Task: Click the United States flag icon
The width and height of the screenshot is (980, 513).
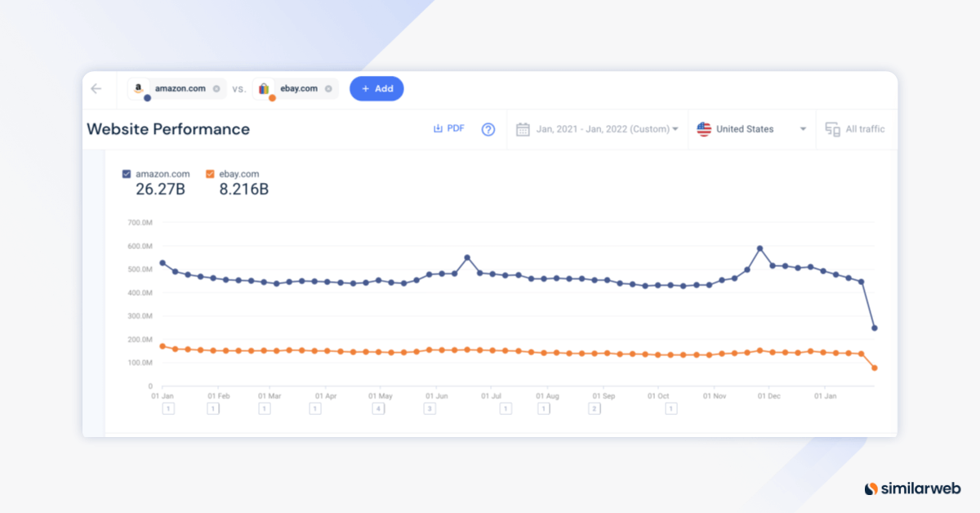Action: [703, 129]
